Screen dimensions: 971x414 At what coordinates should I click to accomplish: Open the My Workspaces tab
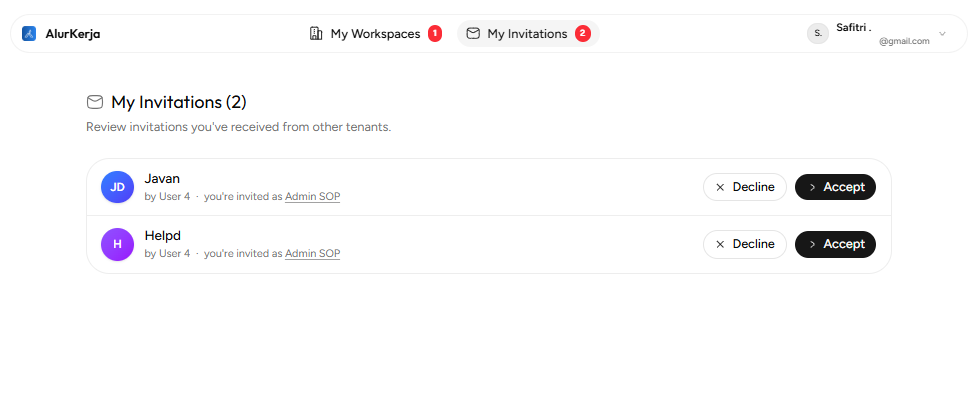click(x=375, y=33)
